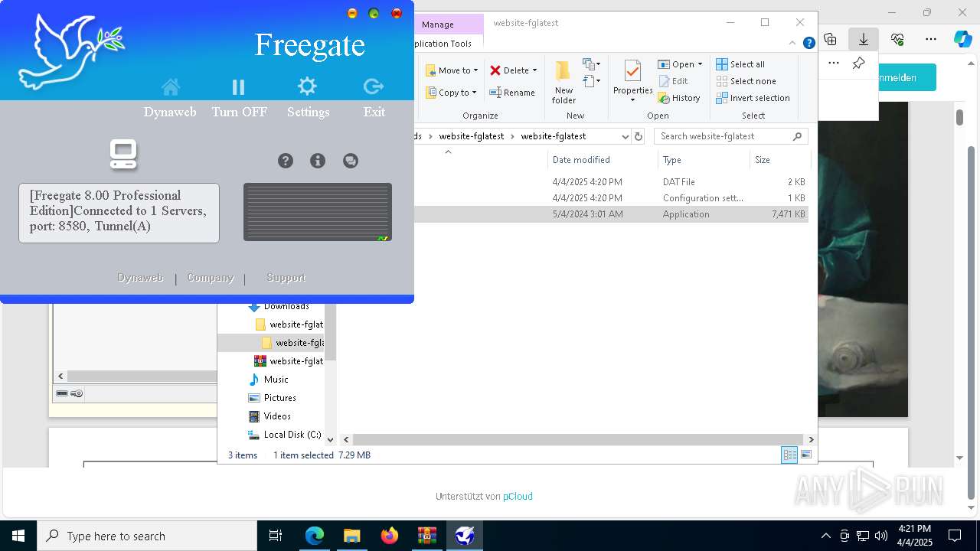Click Delete with red X
The width and height of the screenshot is (980, 551).
pyautogui.click(x=513, y=70)
